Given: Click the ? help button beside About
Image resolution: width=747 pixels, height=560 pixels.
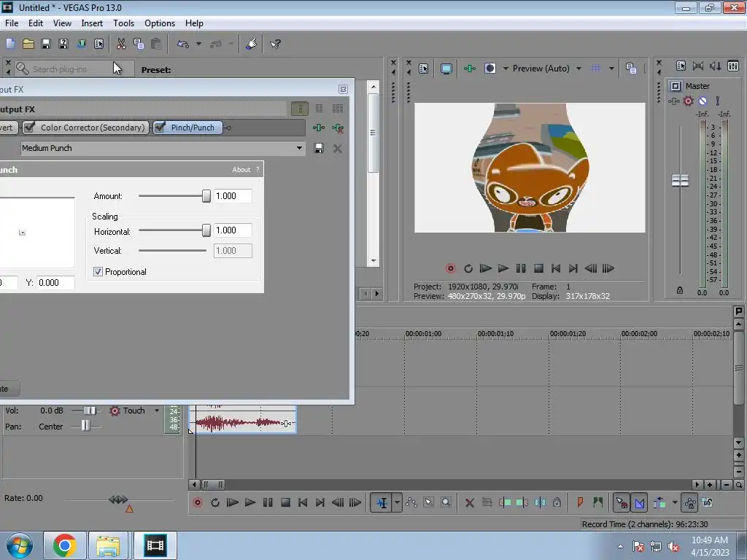Looking at the screenshot, I should click(258, 169).
